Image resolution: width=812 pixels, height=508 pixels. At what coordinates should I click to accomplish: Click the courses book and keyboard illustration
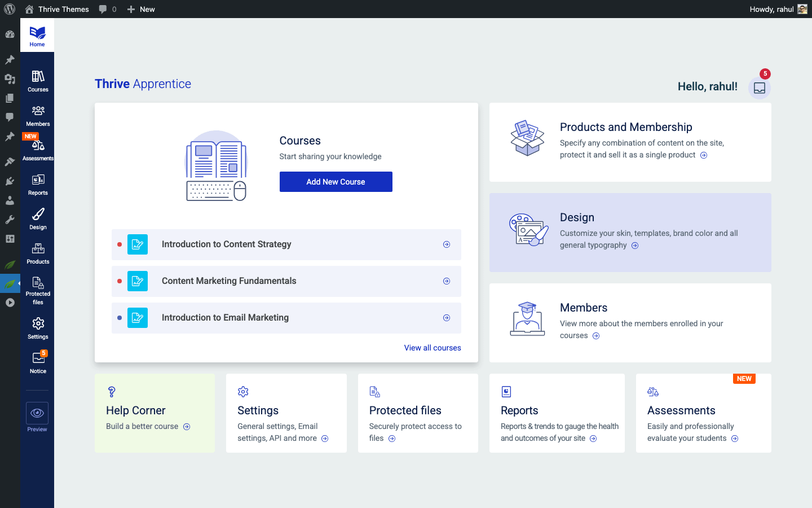point(217,166)
